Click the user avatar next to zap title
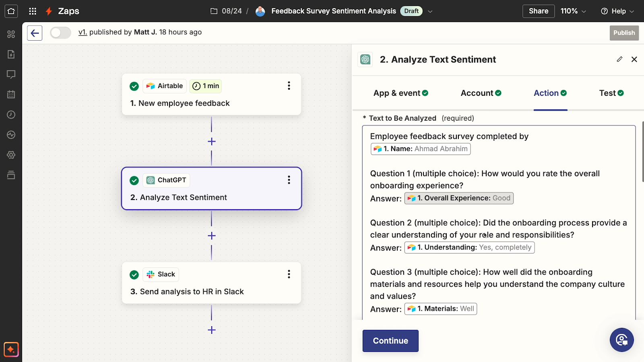 pyautogui.click(x=260, y=11)
